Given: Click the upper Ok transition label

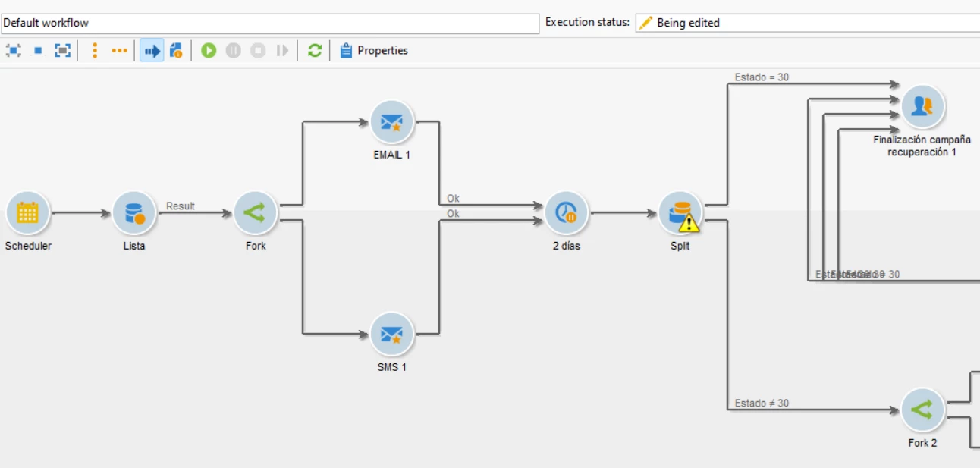Looking at the screenshot, I should click(453, 199).
